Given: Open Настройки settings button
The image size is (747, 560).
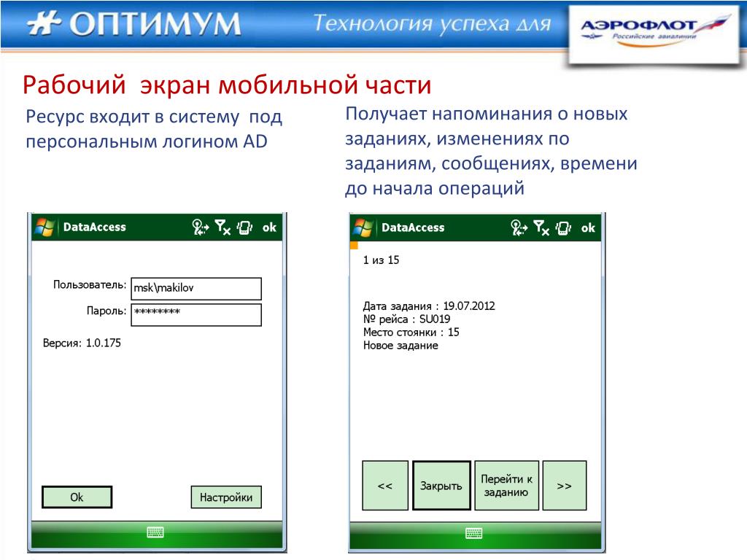Looking at the screenshot, I should click(x=226, y=497).
